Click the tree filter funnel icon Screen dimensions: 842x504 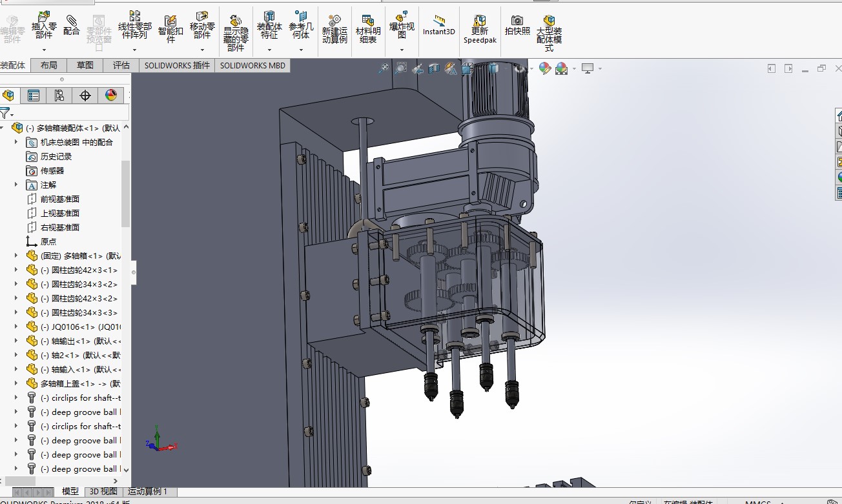(5, 114)
